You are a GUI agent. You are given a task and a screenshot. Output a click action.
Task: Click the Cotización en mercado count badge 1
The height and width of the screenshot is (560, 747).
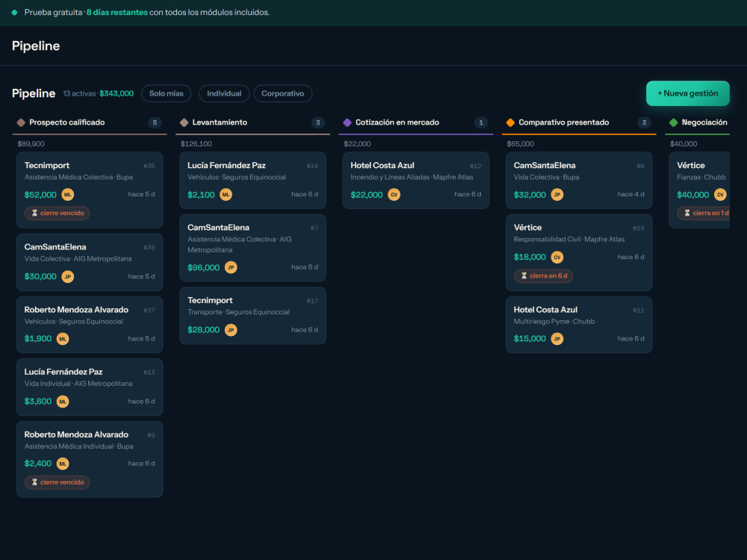(x=481, y=122)
